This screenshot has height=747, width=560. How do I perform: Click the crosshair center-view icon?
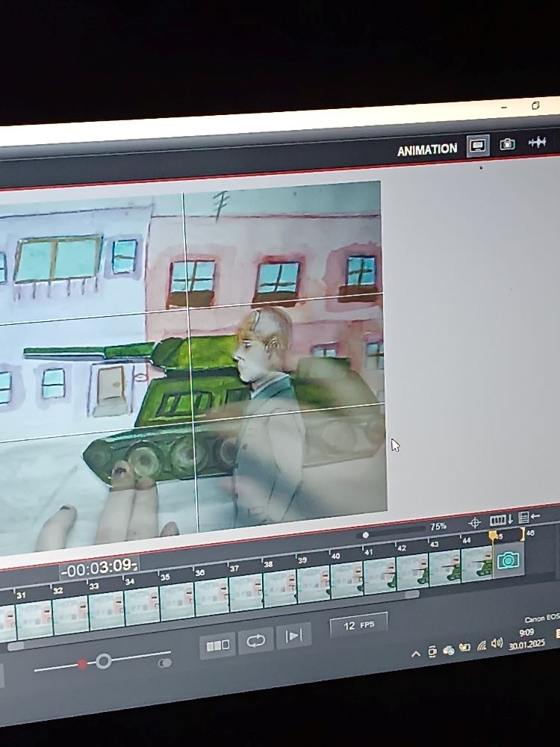[475, 523]
